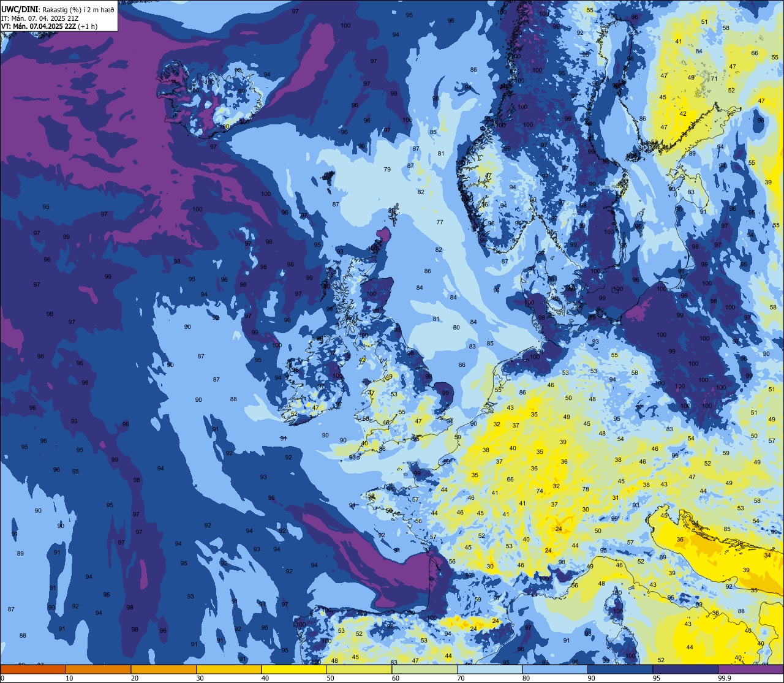Image resolution: width=784 pixels, height=683 pixels.
Task: Click the '74' humidity value over Germany
Action: 540,491
